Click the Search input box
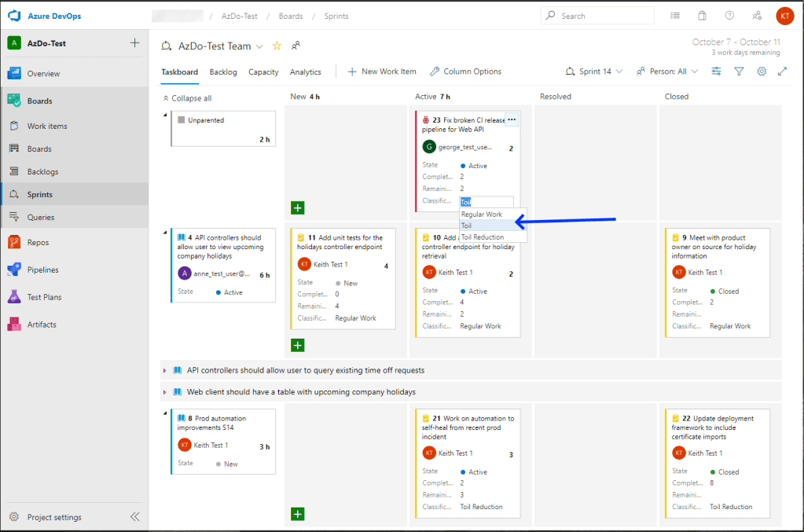This screenshot has height=532, width=804. click(604, 16)
